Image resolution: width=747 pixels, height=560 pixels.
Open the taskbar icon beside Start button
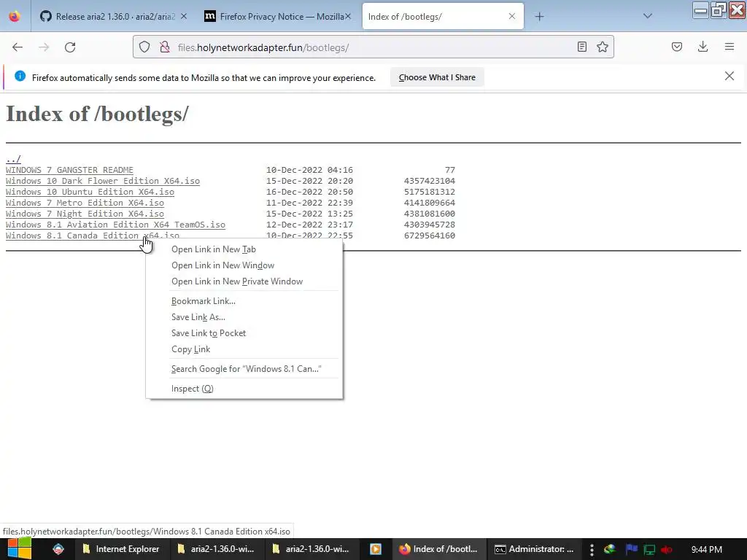click(58, 549)
